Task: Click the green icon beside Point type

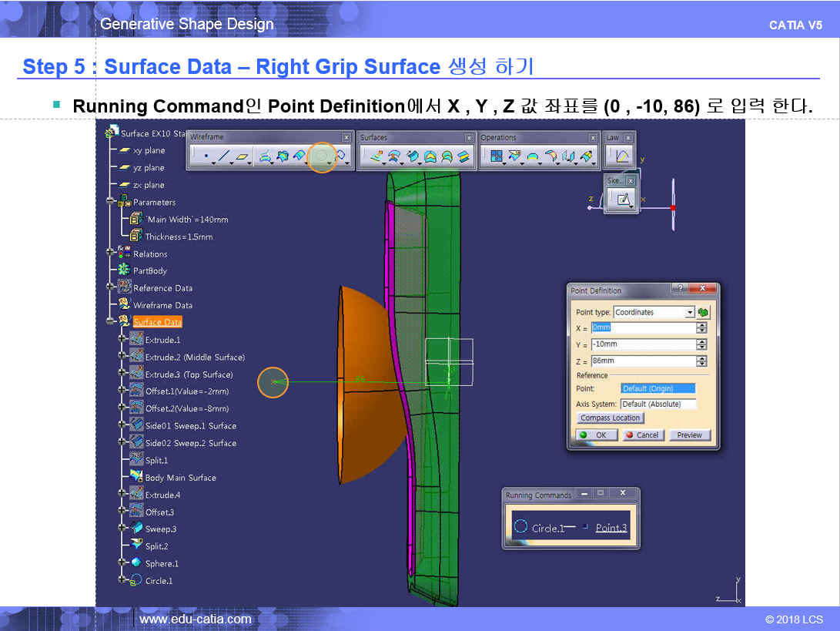Action: tap(703, 312)
